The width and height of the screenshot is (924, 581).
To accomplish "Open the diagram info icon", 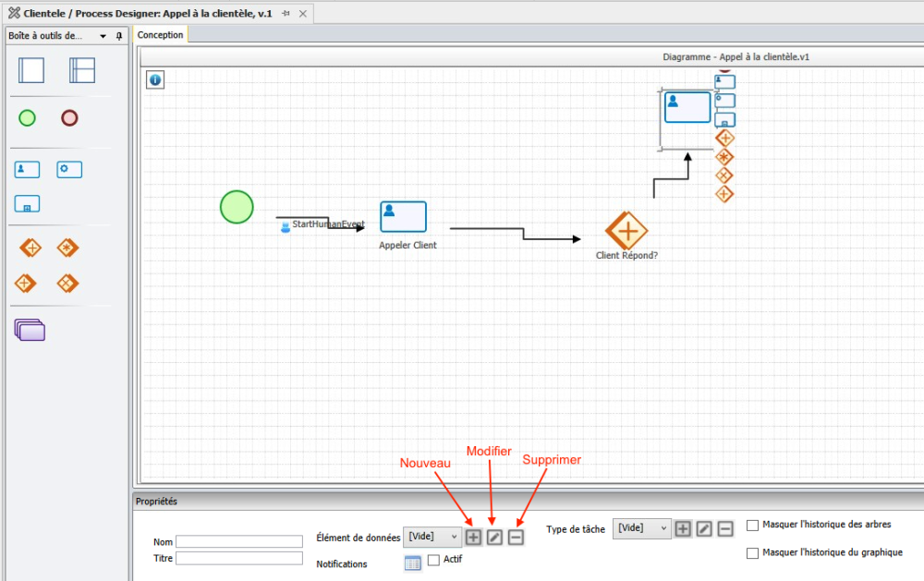I will coord(155,79).
